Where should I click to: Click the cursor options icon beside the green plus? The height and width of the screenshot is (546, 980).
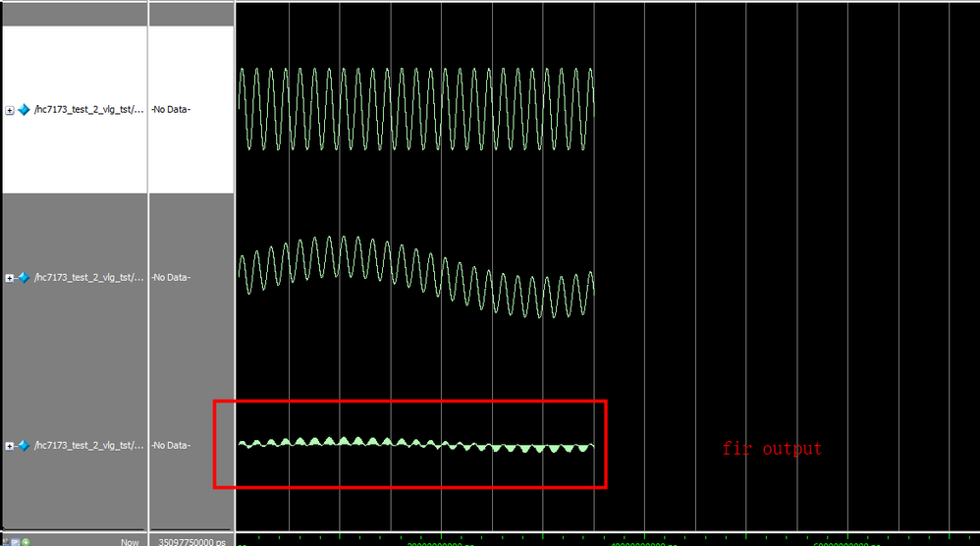[15, 542]
